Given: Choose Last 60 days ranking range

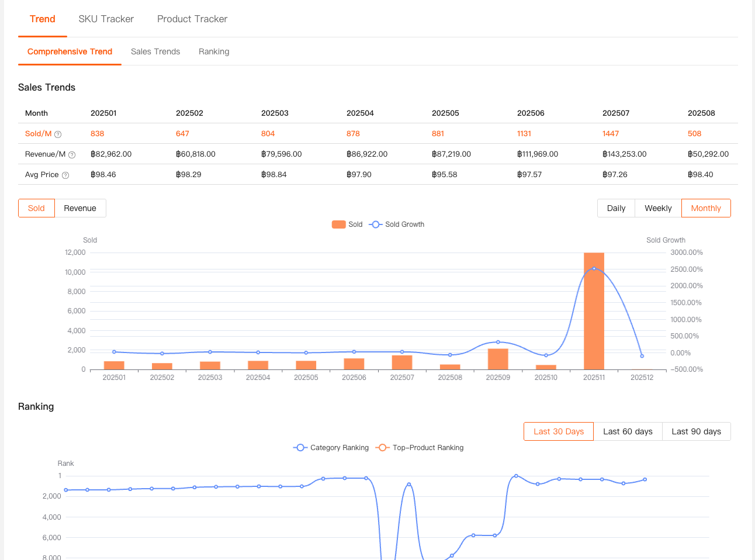Looking at the screenshot, I should [x=628, y=431].
